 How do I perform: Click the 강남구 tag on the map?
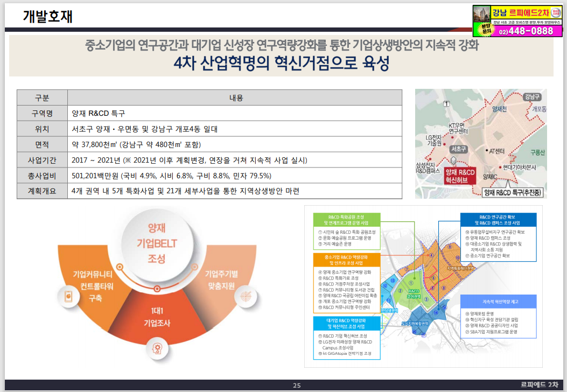(533, 96)
